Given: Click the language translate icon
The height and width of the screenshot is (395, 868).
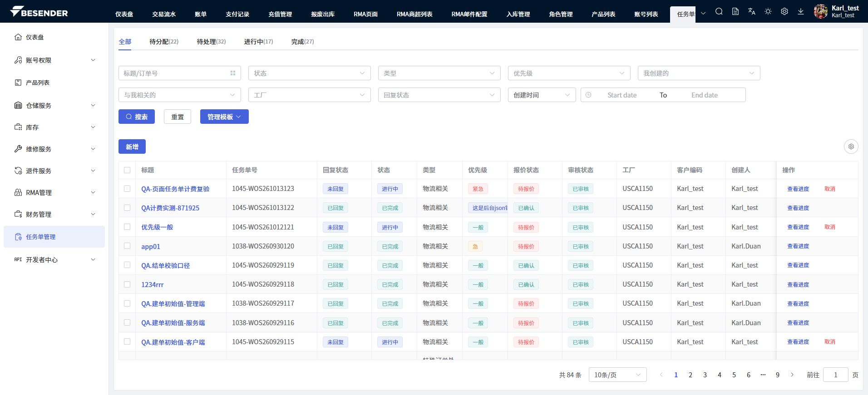Looking at the screenshot, I should click(x=752, y=11).
